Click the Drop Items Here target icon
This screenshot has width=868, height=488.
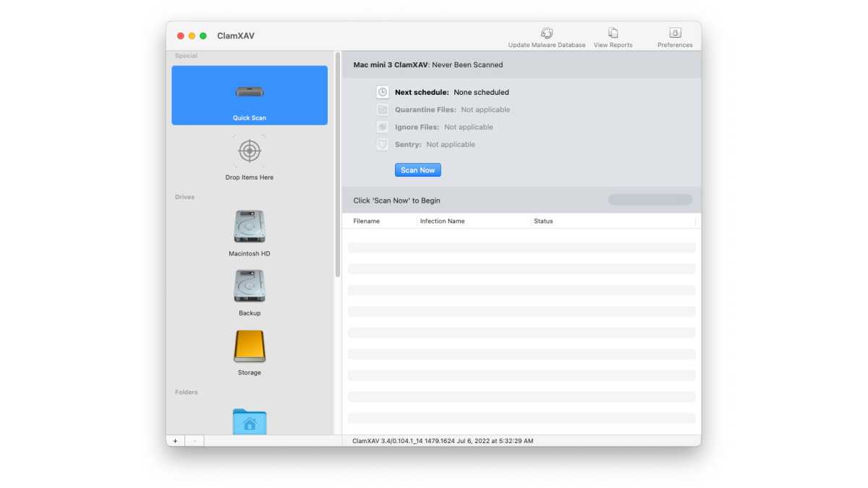pyautogui.click(x=250, y=151)
